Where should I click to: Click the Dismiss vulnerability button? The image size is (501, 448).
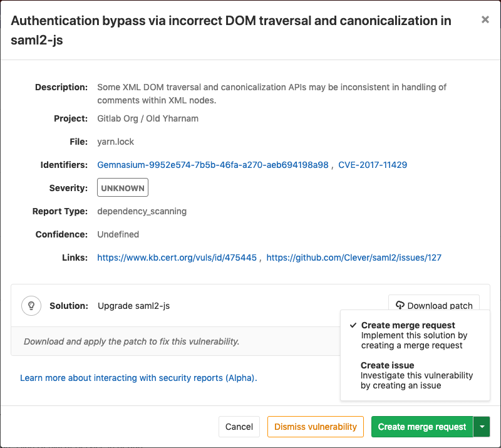coord(315,427)
